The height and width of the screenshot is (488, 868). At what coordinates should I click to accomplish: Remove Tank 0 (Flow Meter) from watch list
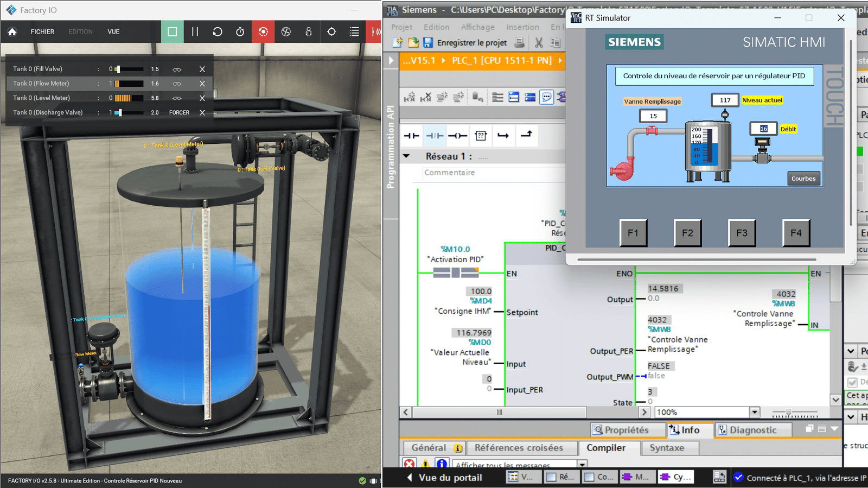coord(202,84)
